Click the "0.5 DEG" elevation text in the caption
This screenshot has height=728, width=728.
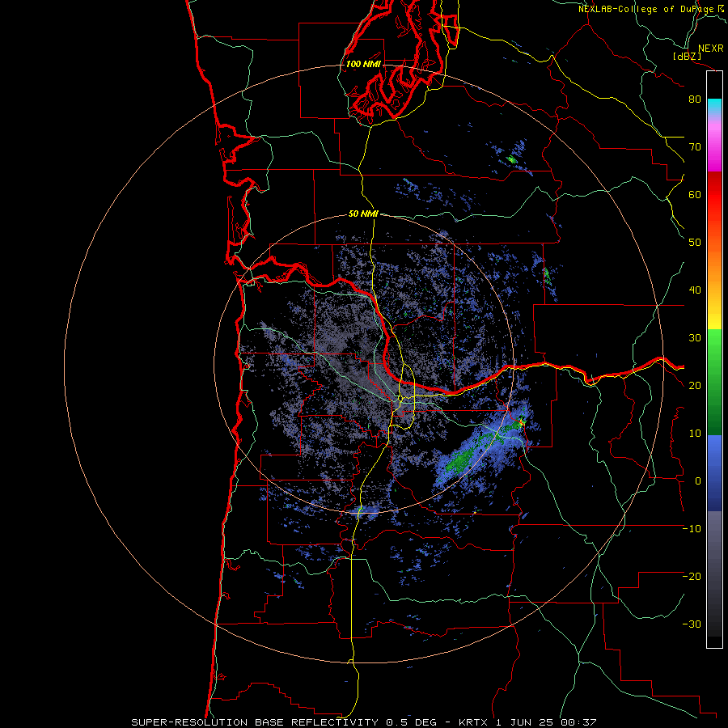[412, 722]
